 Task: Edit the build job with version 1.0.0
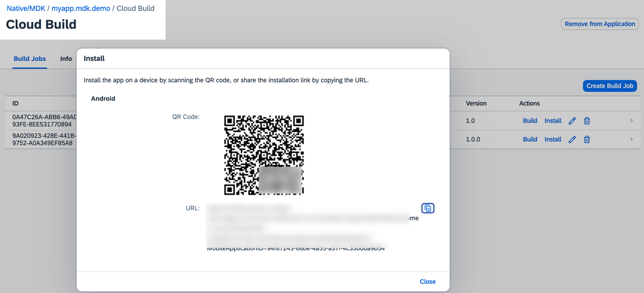point(572,139)
